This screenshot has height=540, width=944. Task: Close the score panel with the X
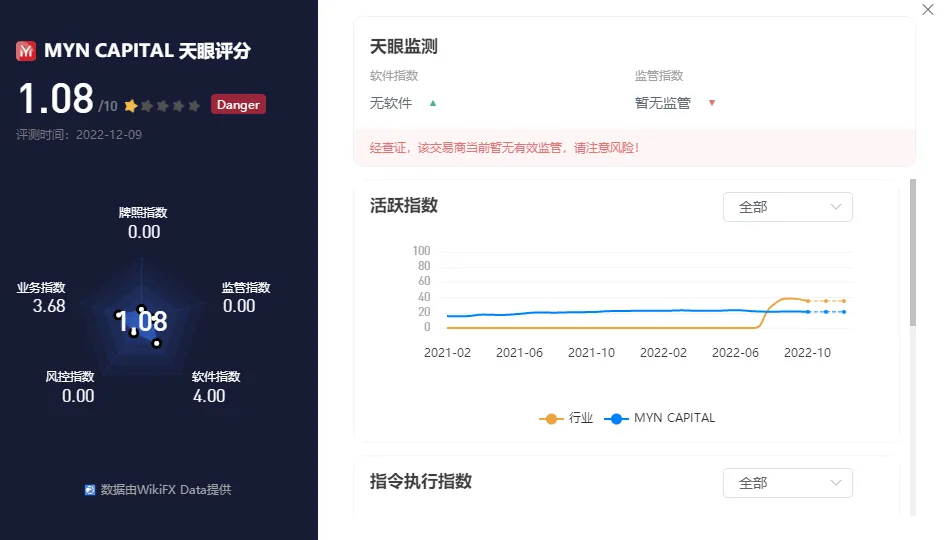[927, 10]
